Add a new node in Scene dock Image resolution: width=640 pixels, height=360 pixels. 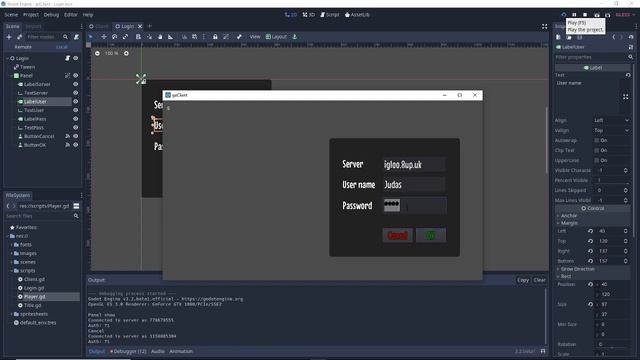coord(9,37)
